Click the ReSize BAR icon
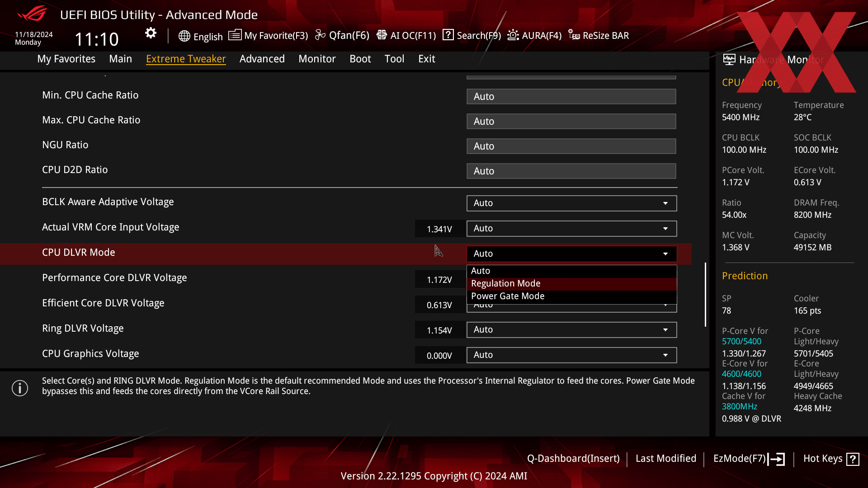This screenshot has width=868, height=488. [x=574, y=35]
